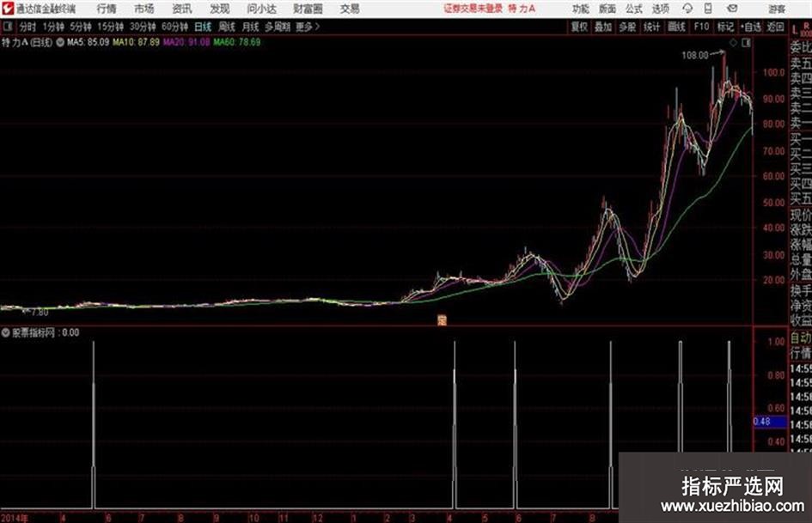812x523 pixels.
Task: Click the MA60: 78.69 indicator value
Action: click(x=236, y=42)
